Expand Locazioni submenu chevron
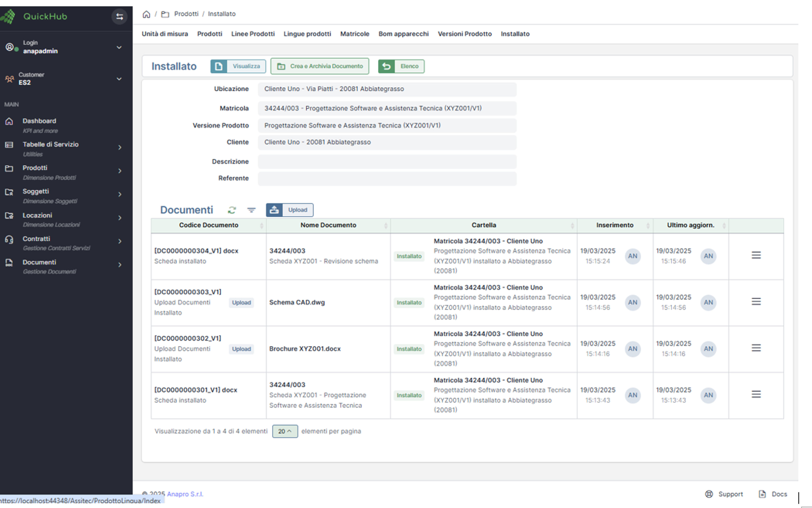The width and height of the screenshot is (812, 508). 120,218
